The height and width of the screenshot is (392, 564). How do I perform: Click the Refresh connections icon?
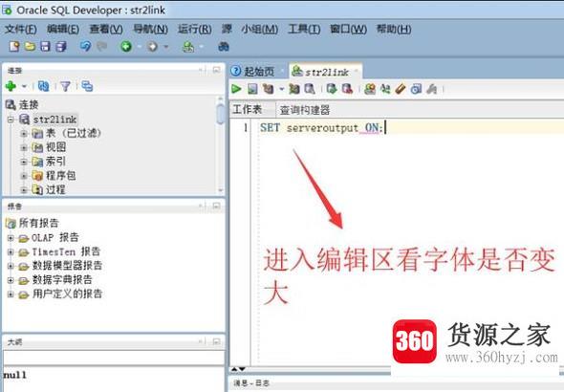44,86
